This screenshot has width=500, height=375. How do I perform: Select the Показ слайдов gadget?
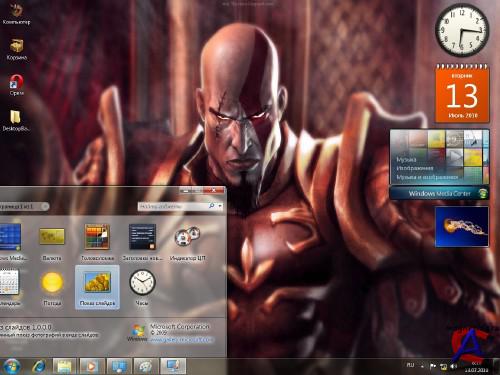click(x=97, y=287)
